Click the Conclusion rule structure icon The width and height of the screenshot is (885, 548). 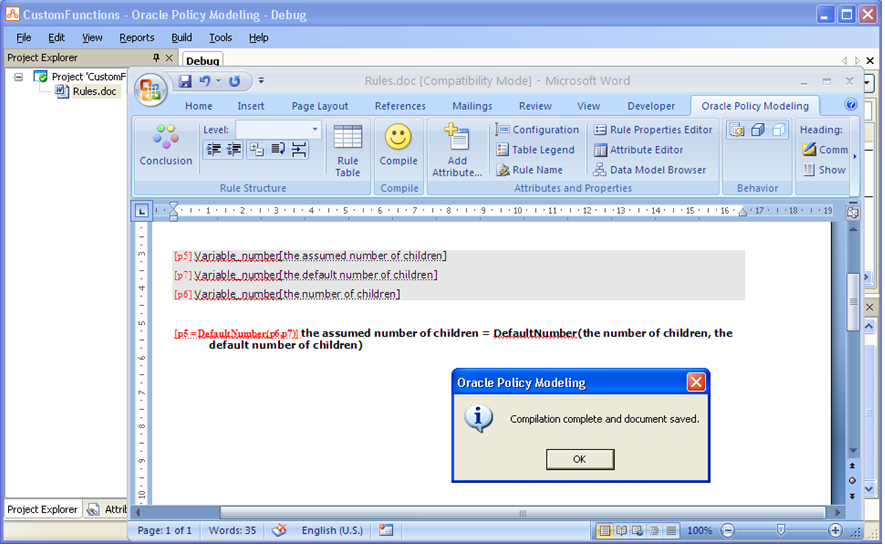point(166,146)
